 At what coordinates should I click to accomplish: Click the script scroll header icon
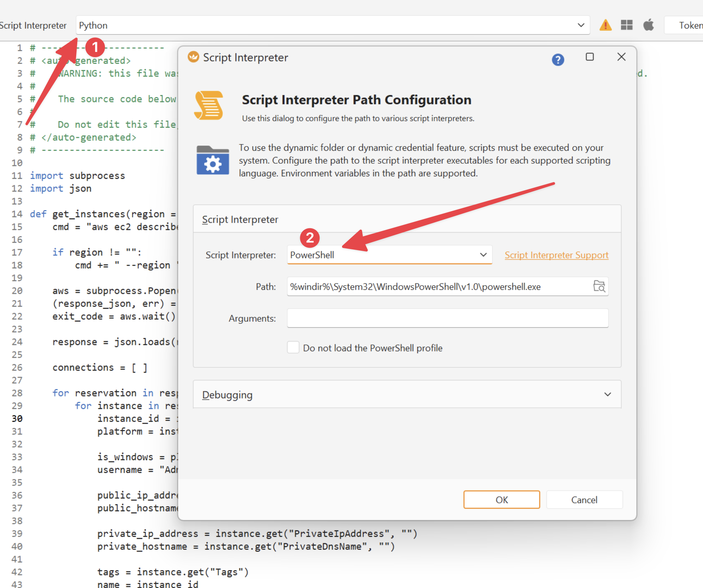point(209,105)
